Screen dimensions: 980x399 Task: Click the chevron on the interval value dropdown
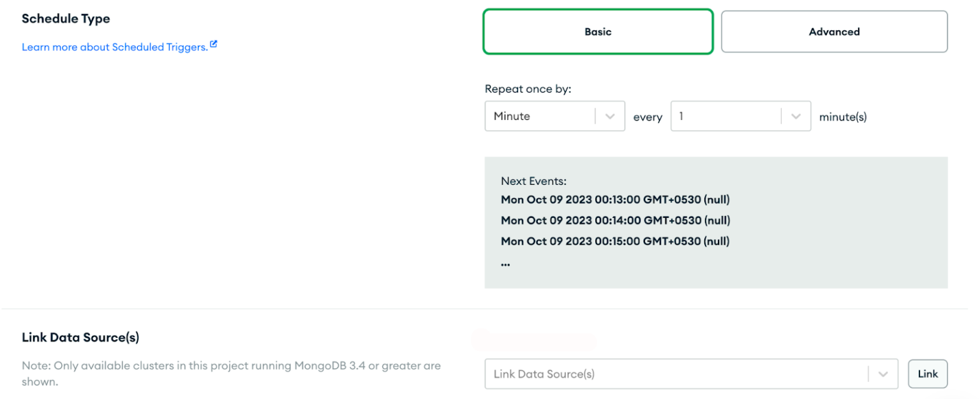coord(796,116)
